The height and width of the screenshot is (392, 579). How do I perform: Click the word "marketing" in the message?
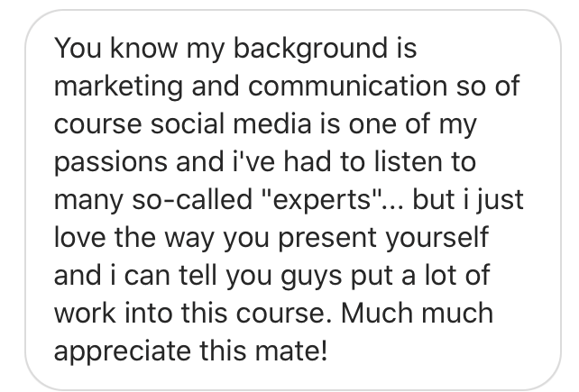[x=118, y=87]
